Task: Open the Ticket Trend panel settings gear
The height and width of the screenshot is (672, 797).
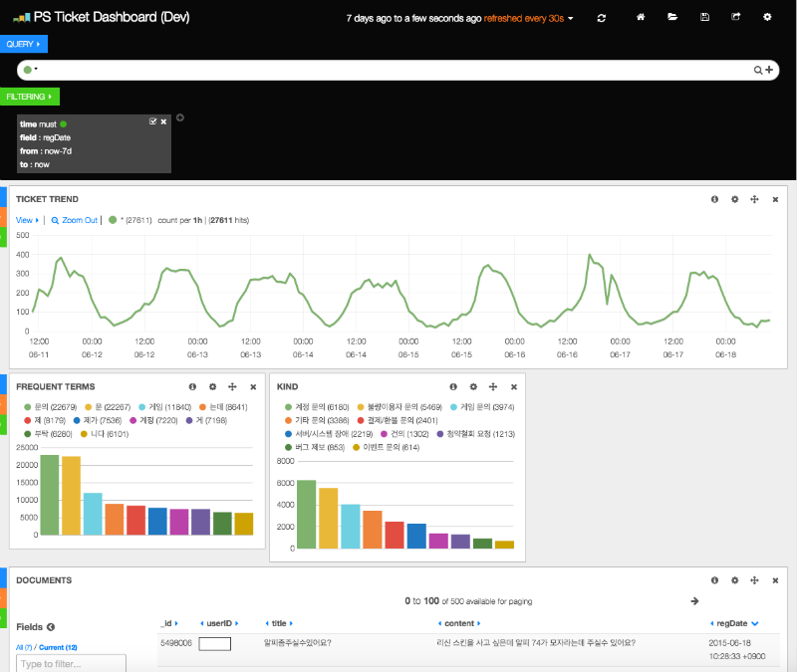Action: tap(734, 199)
